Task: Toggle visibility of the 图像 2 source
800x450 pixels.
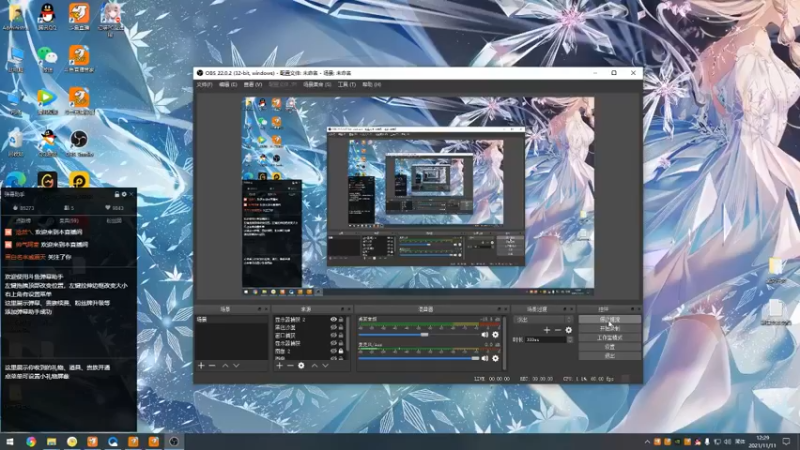Action: click(x=333, y=352)
